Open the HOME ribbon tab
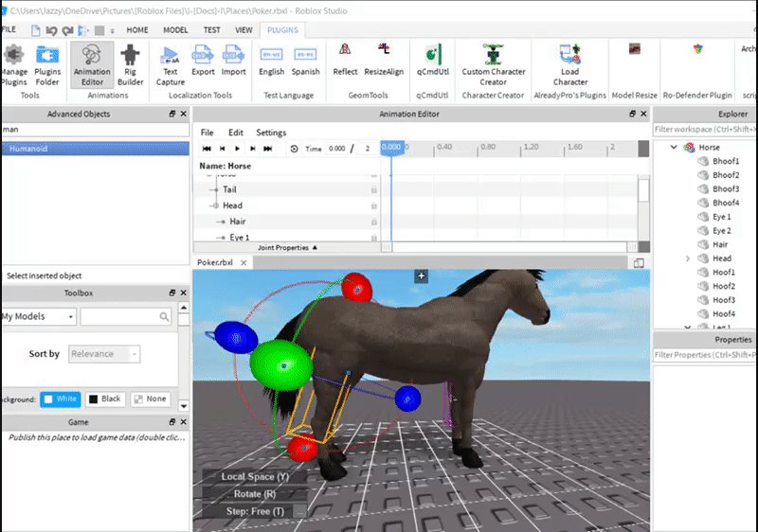Screen dimensions: 758x532 coord(137,30)
